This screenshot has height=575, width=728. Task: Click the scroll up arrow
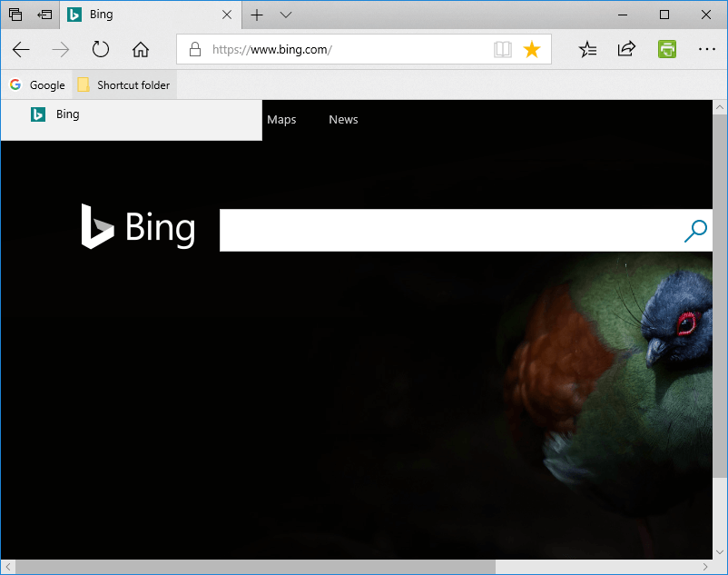720,107
